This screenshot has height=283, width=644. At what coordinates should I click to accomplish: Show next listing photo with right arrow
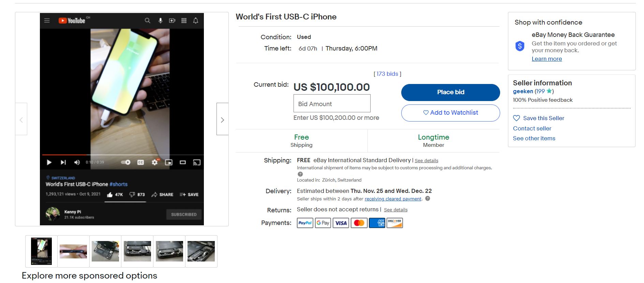click(222, 119)
